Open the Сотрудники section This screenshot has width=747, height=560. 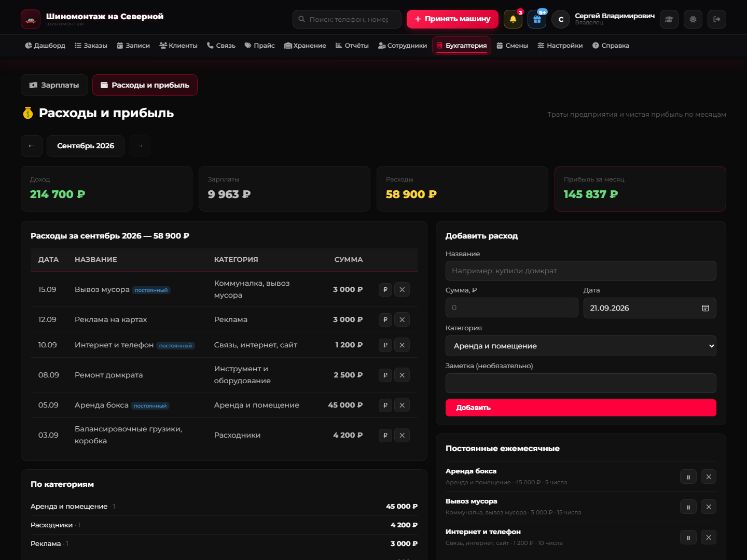pos(403,46)
